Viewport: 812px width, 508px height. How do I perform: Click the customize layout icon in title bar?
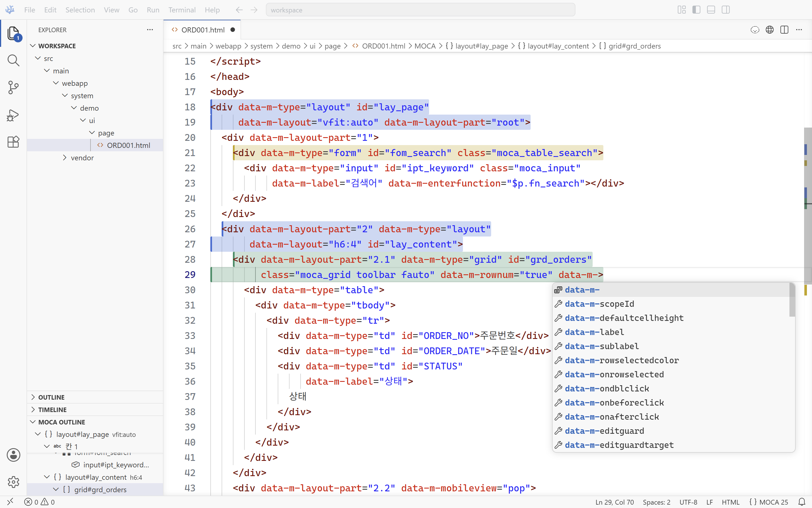click(x=681, y=10)
